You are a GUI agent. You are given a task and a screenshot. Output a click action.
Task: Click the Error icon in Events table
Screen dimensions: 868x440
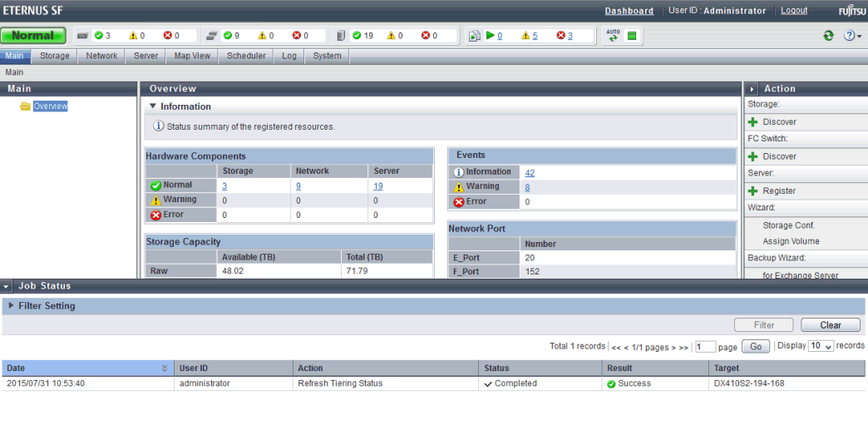pyautogui.click(x=458, y=202)
